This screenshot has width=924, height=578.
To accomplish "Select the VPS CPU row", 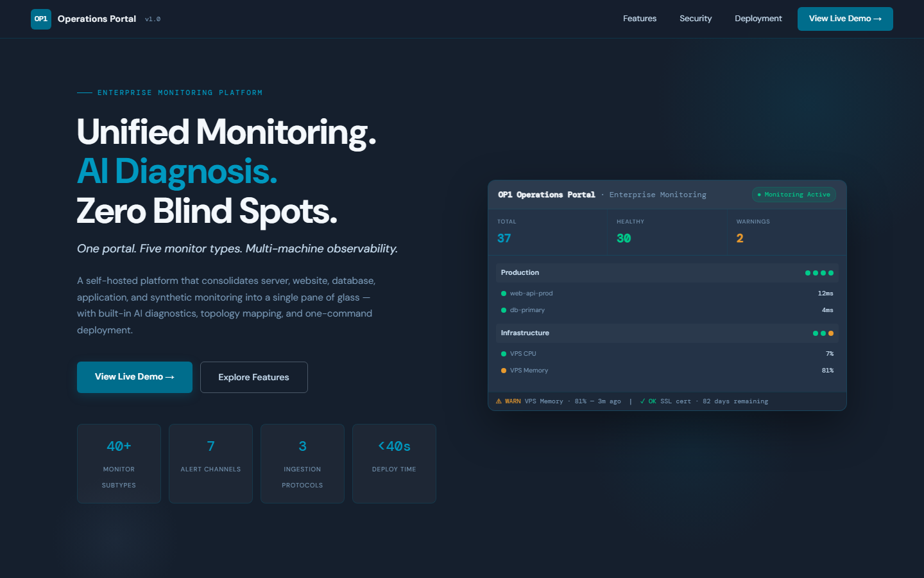I will click(667, 354).
